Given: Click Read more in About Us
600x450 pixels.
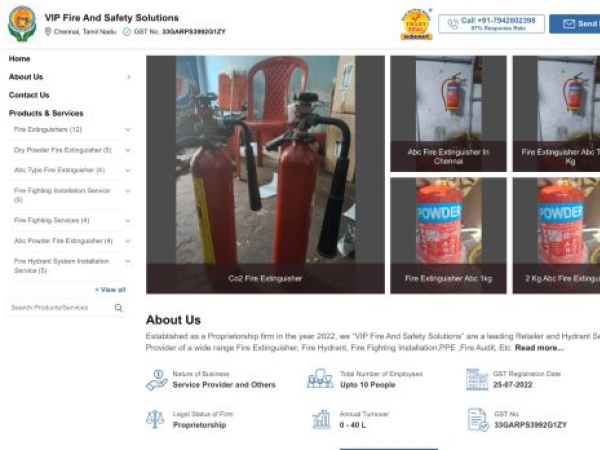Looking at the screenshot, I should point(539,348).
